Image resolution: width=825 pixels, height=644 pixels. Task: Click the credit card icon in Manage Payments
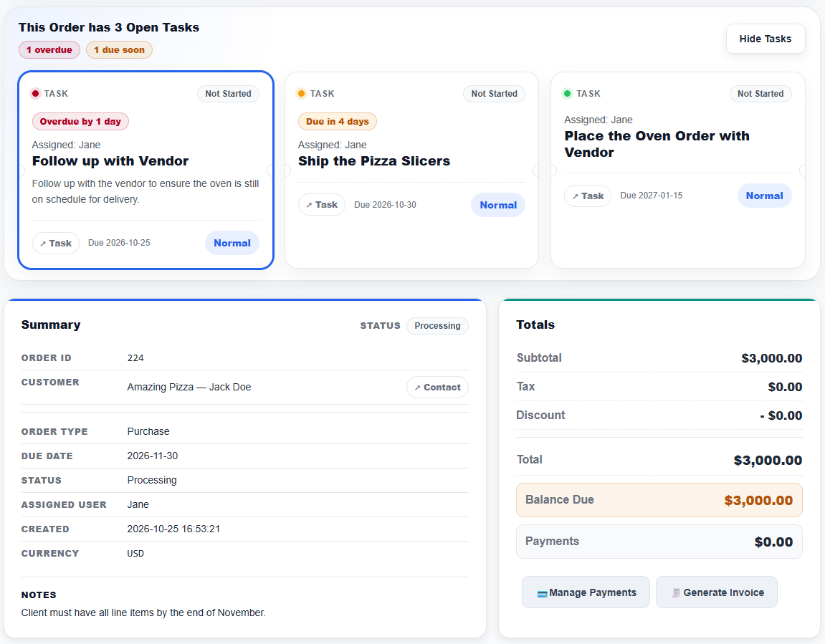[x=542, y=594]
